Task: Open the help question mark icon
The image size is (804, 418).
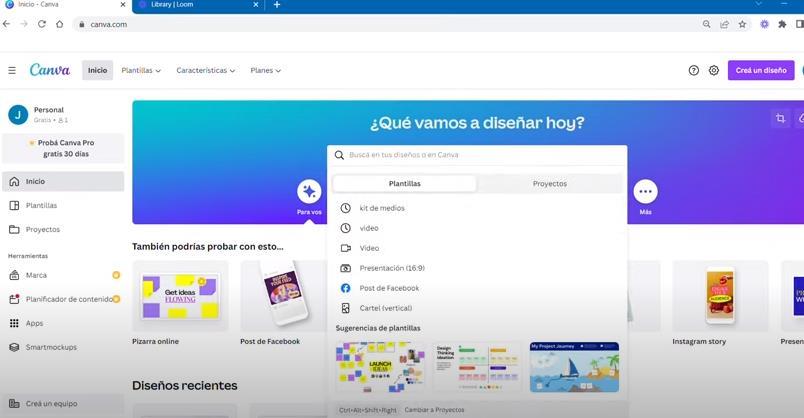Action: (693, 70)
